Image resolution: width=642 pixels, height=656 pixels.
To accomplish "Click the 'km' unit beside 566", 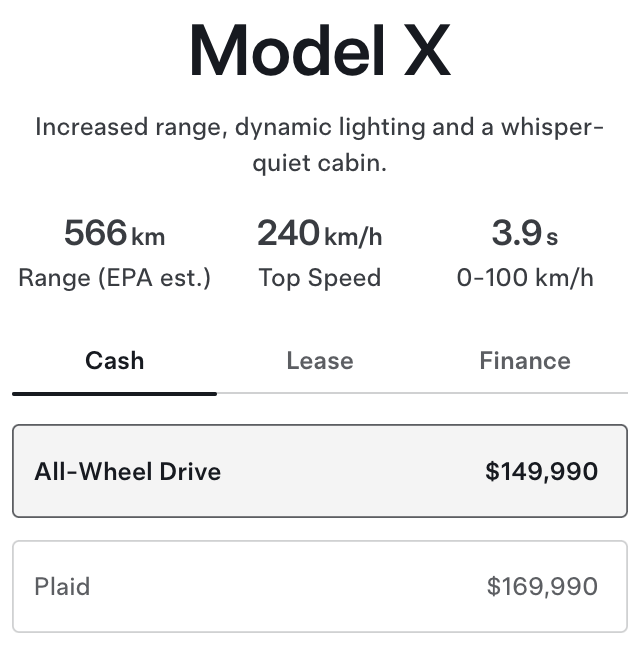I will (x=148, y=238).
